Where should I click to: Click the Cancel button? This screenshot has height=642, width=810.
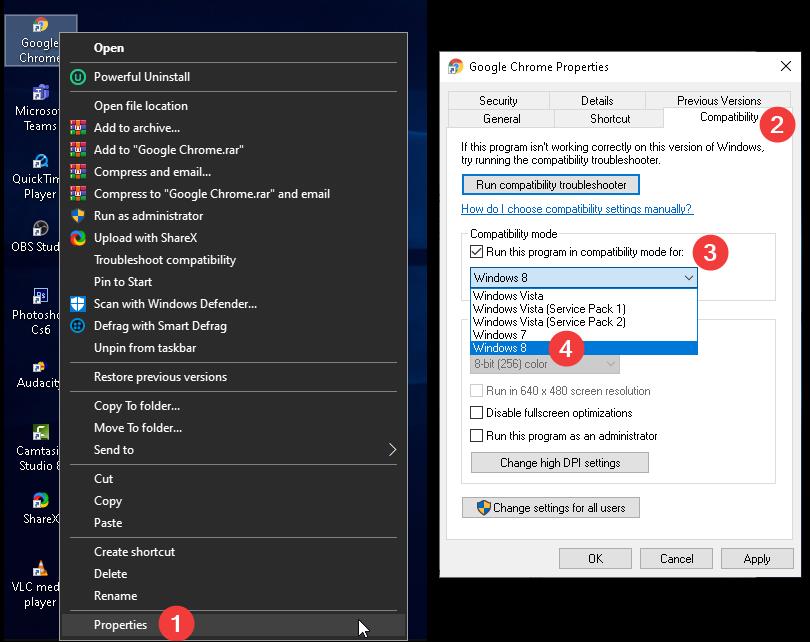[676, 558]
